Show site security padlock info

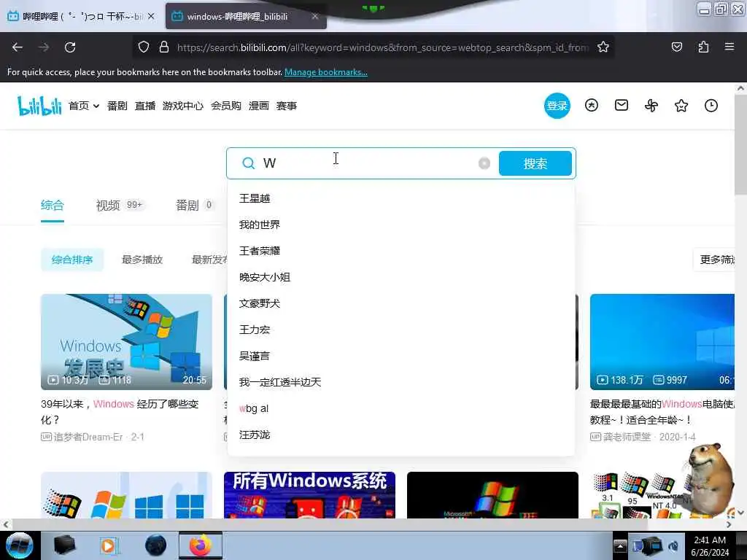point(164,47)
